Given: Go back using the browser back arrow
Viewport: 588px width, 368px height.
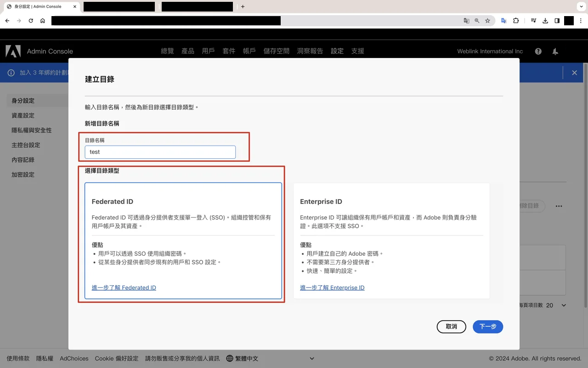Looking at the screenshot, I should [x=7, y=21].
